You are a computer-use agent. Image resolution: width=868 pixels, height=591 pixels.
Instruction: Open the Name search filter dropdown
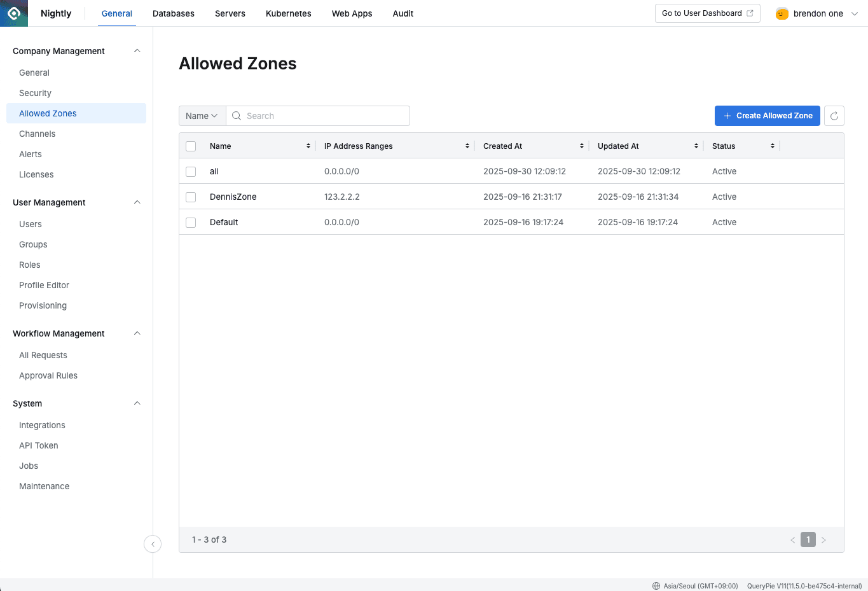pos(202,116)
